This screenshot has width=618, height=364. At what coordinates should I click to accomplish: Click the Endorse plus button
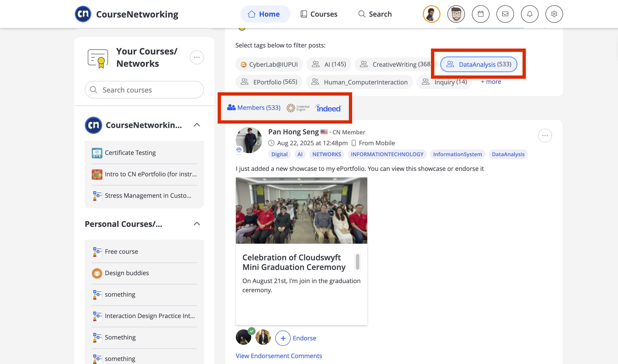point(283,338)
